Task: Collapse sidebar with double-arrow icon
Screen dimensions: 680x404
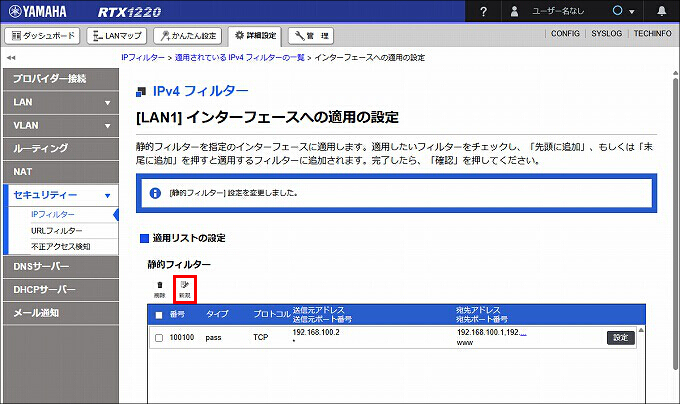Action: [11, 57]
